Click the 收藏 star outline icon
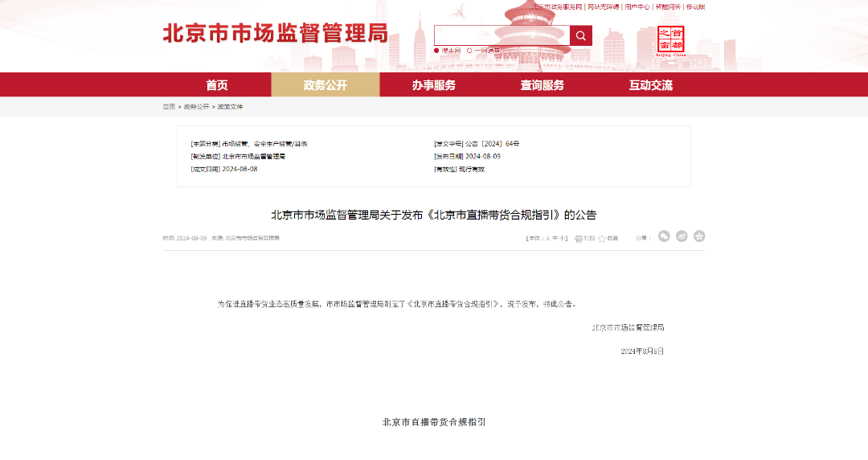Image resolution: width=868 pixels, height=460 pixels. [602, 239]
